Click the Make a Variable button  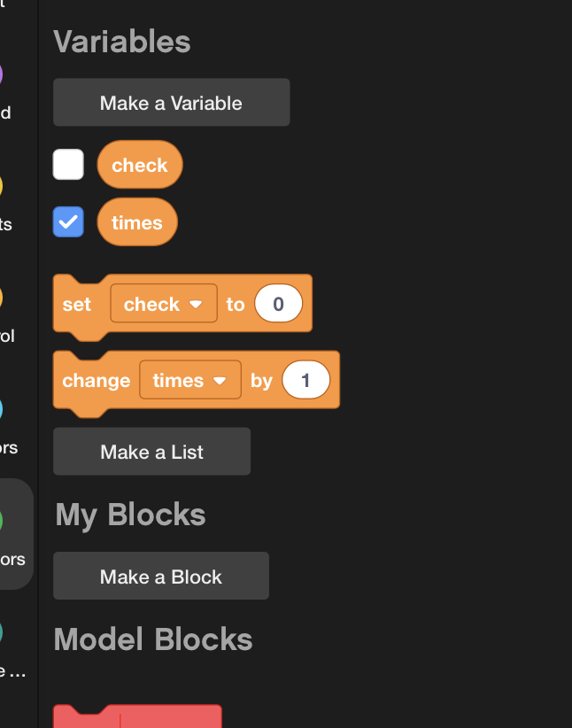(171, 103)
